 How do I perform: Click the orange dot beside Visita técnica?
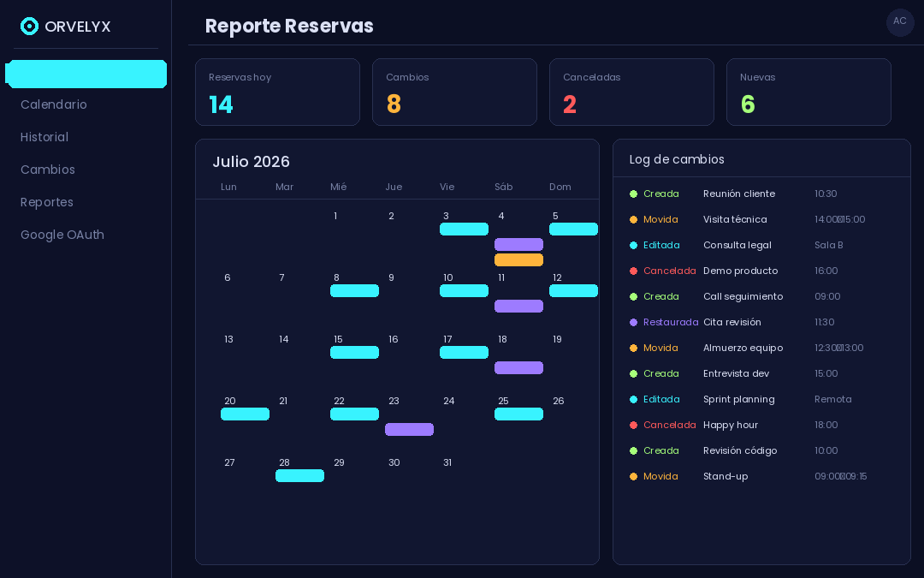[633, 219]
